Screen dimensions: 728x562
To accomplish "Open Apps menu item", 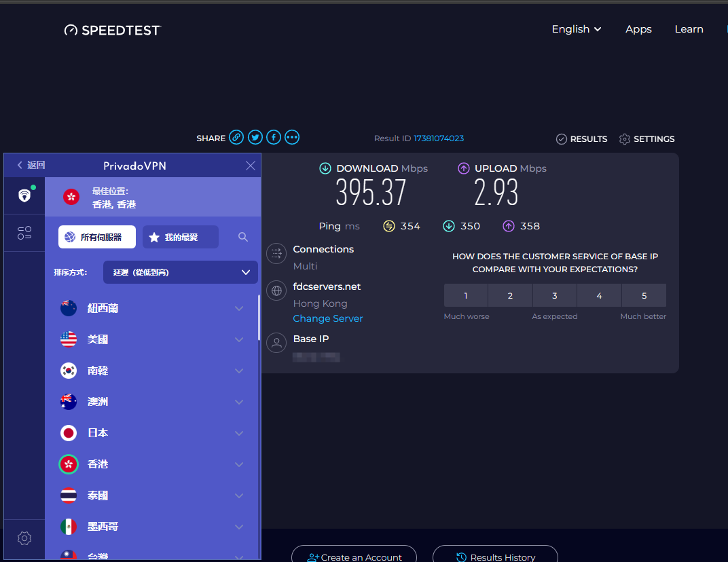I will tap(638, 29).
